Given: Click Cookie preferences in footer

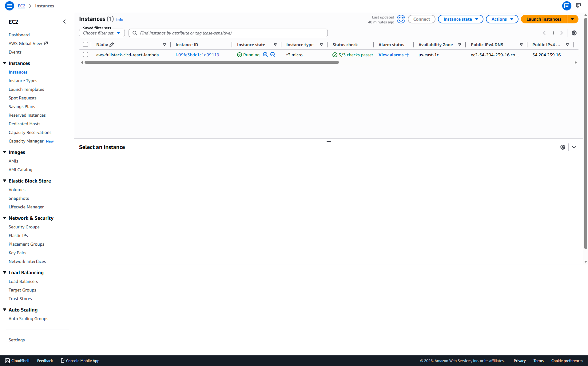Looking at the screenshot, I should coord(567,361).
